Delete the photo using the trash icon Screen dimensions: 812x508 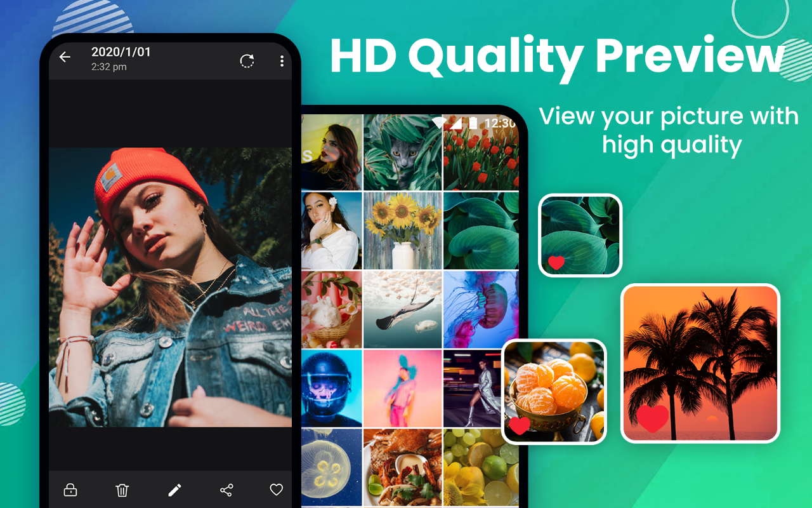point(122,490)
